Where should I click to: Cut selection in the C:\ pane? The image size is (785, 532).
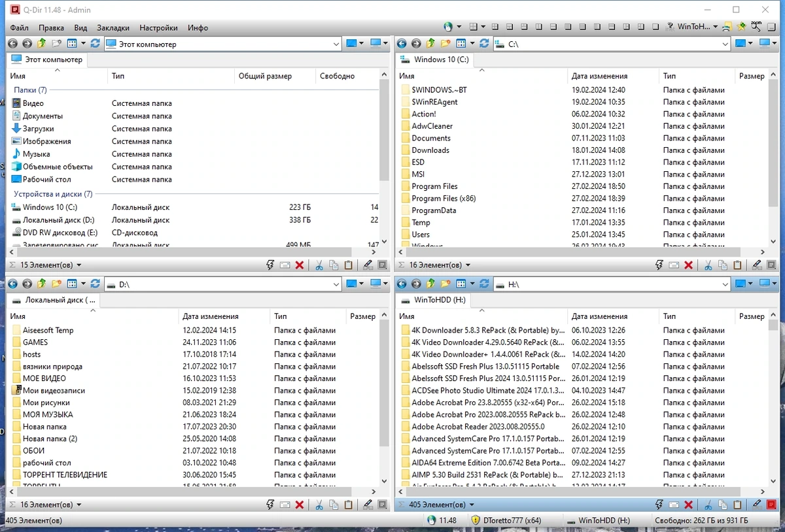(708, 265)
